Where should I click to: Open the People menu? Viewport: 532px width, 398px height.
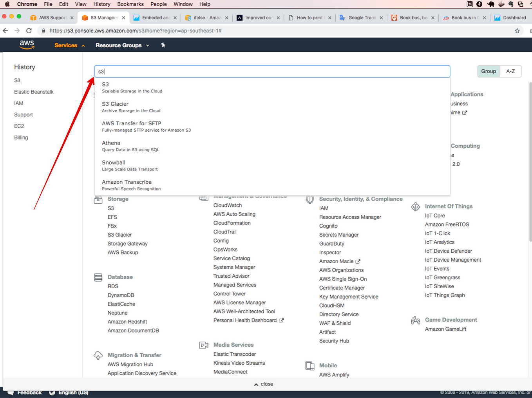[159, 4]
